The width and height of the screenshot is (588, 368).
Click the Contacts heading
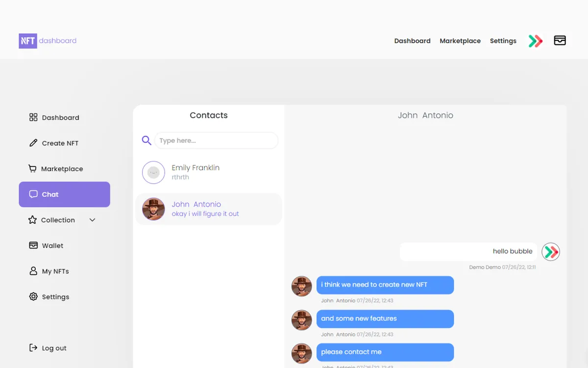209,115
